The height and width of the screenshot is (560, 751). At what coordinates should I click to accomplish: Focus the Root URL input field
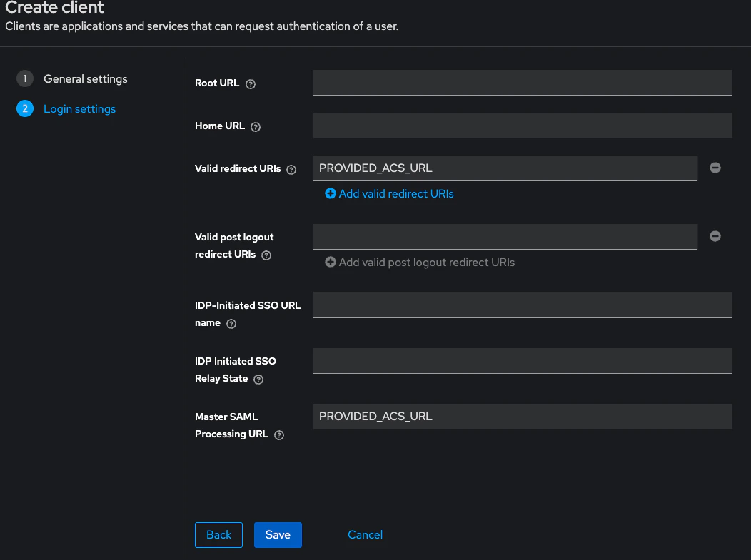(522, 82)
